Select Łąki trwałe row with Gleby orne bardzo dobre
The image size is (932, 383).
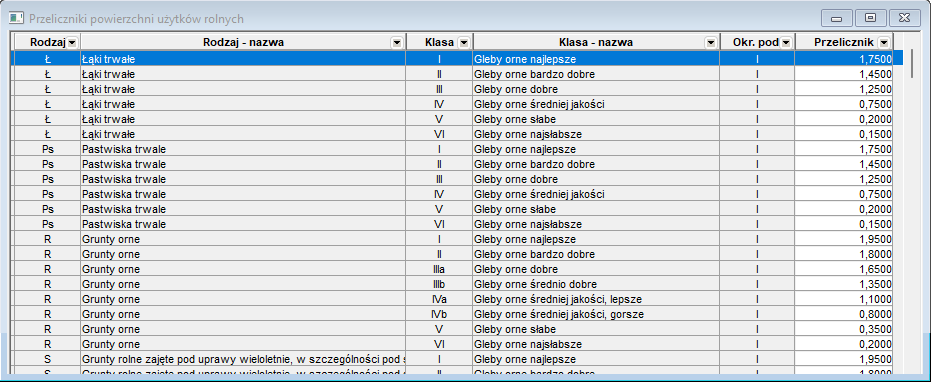coord(452,74)
